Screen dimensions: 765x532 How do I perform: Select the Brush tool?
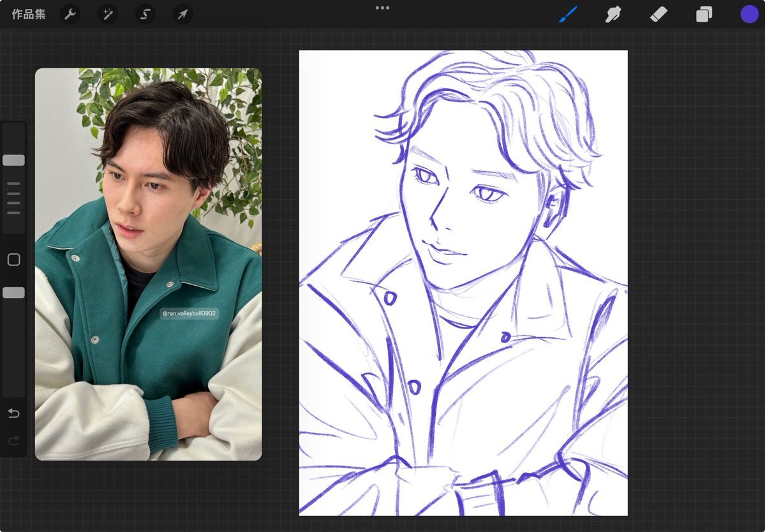(568, 14)
